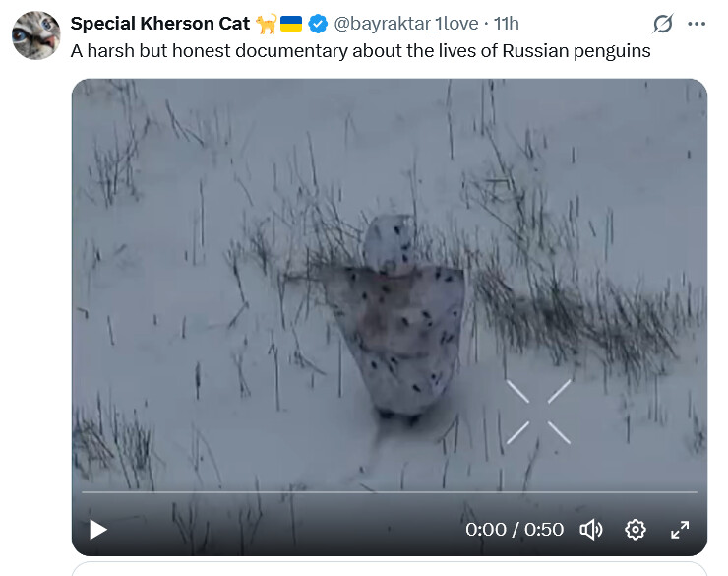
Task: Click the blue verified badge
Action: (319, 23)
